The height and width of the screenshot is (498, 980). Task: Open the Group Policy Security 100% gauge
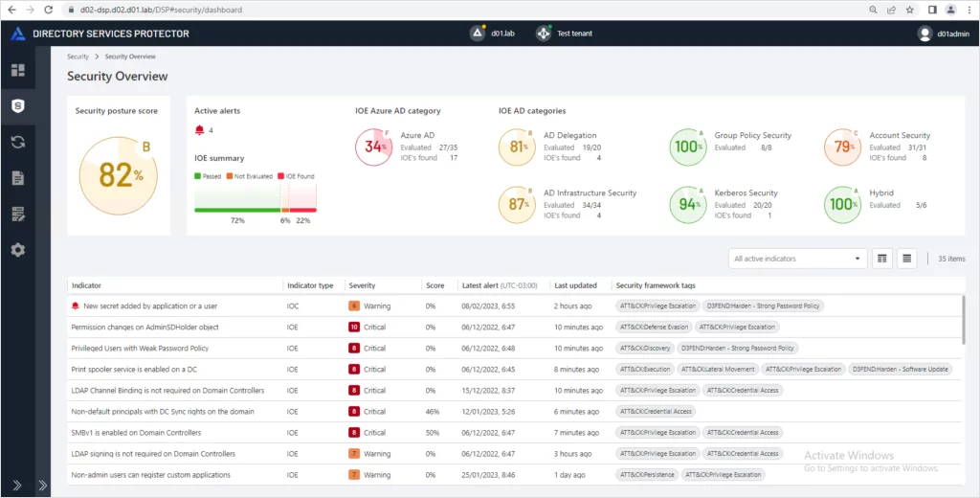pyautogui.click(x=687, y=147)
